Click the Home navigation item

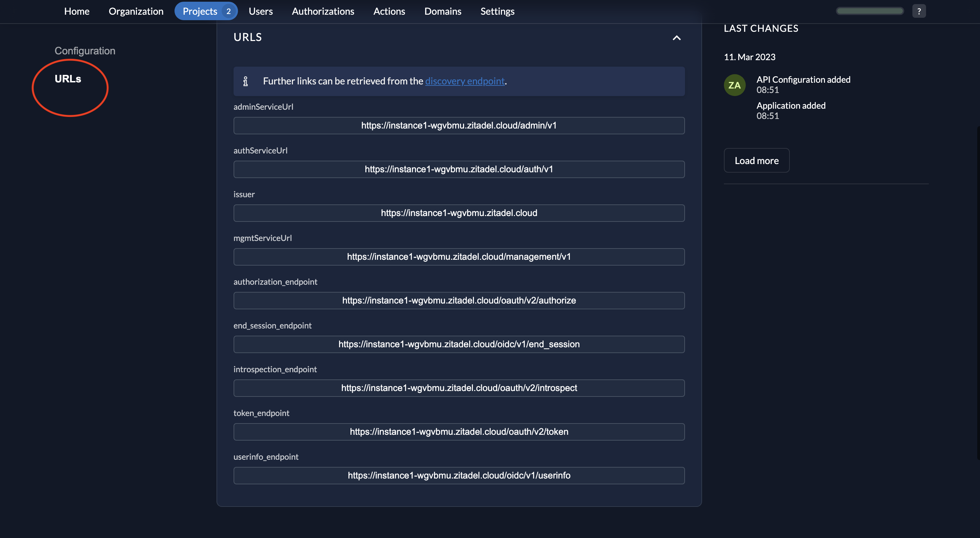(x=76, y=11)
